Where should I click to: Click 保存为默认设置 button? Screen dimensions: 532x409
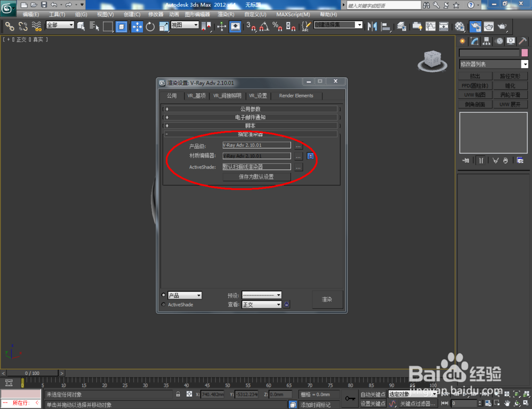click(x=256, y=177)
